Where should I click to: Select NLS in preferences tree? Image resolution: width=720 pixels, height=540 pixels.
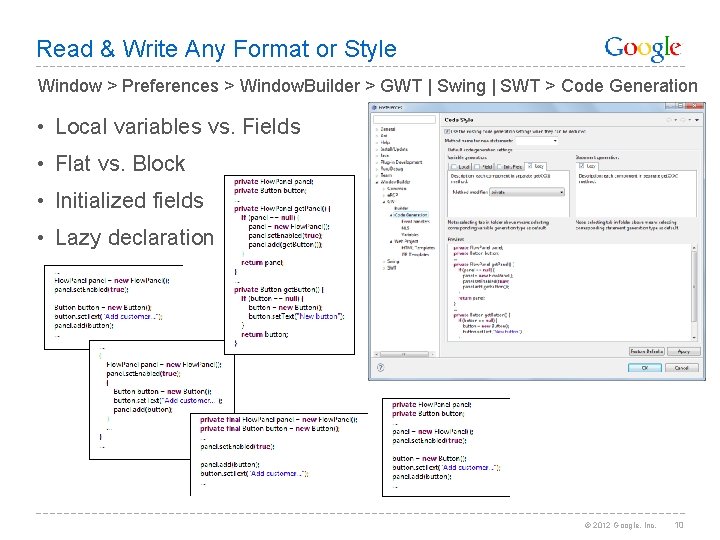coord(405,228)
